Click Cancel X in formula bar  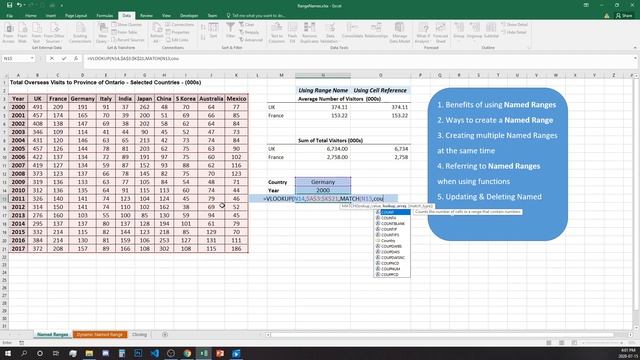click(x=51, y=59)
